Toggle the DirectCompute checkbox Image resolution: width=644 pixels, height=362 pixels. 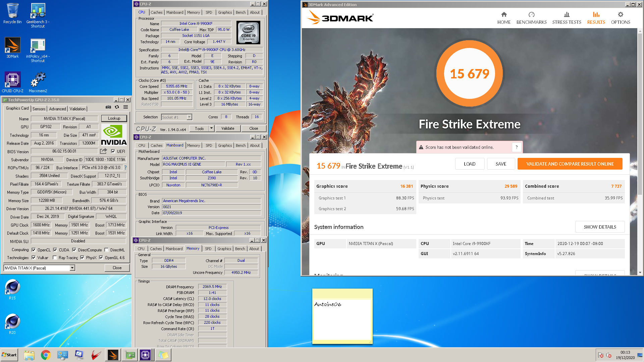click(74, 250)
